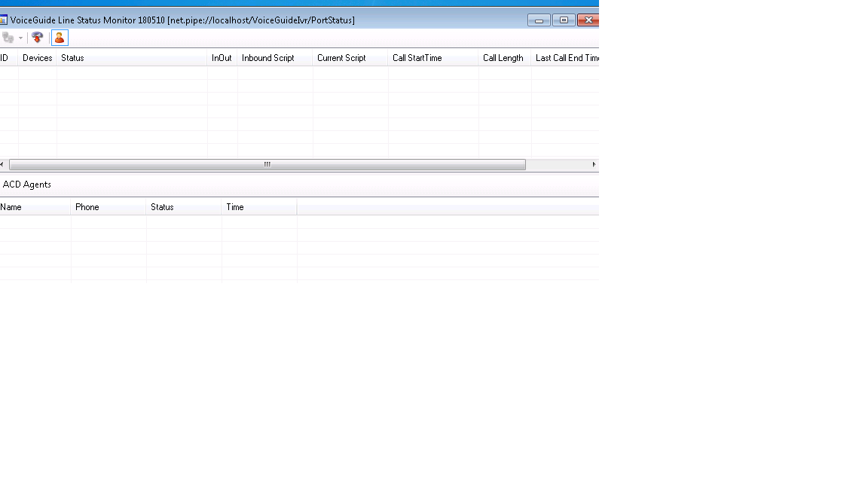Click the Call StartTime column header

tap(433, 58)
